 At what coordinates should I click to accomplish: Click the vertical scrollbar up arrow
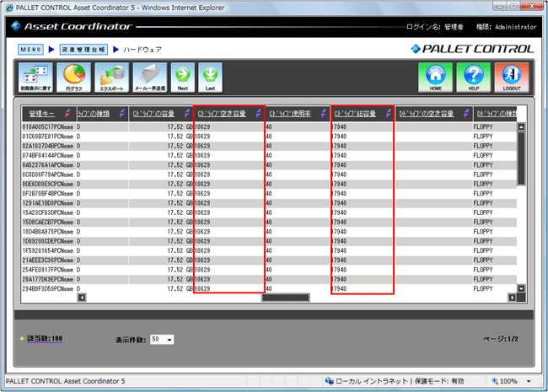(521, 126)
